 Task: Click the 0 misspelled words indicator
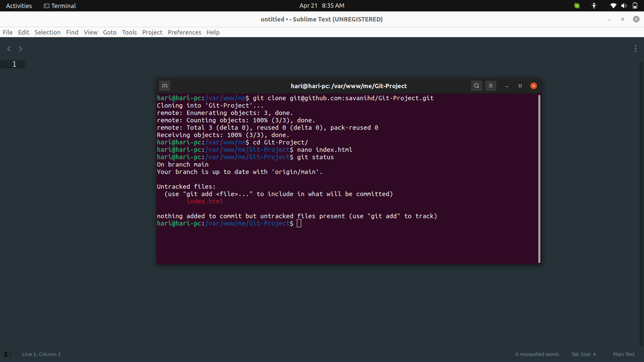point(537,354)
